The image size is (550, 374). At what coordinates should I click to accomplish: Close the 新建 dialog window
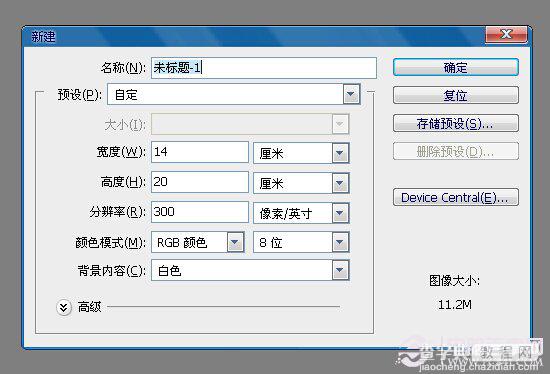(x=506, y=34)
